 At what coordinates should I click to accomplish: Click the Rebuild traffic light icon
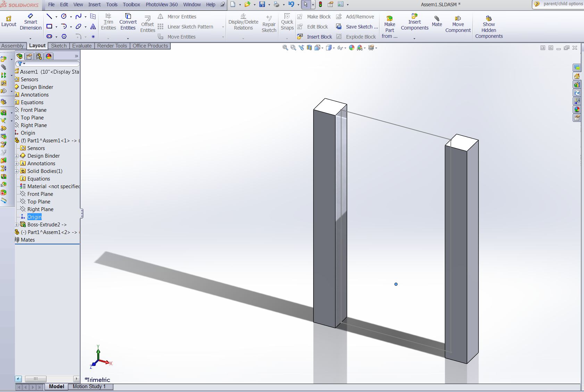(x=320, y=4)
